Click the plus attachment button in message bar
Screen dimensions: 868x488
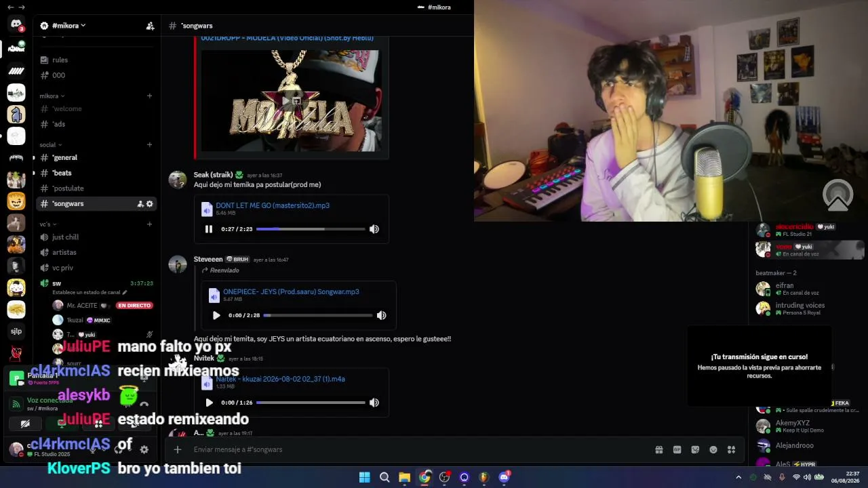coord(177,449)
